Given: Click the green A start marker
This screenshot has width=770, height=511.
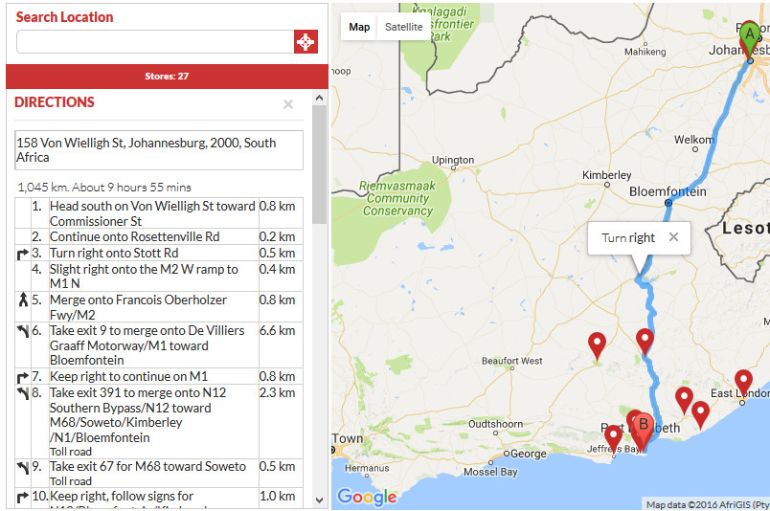Looking at the screenshot, I should tap(750, 38).
